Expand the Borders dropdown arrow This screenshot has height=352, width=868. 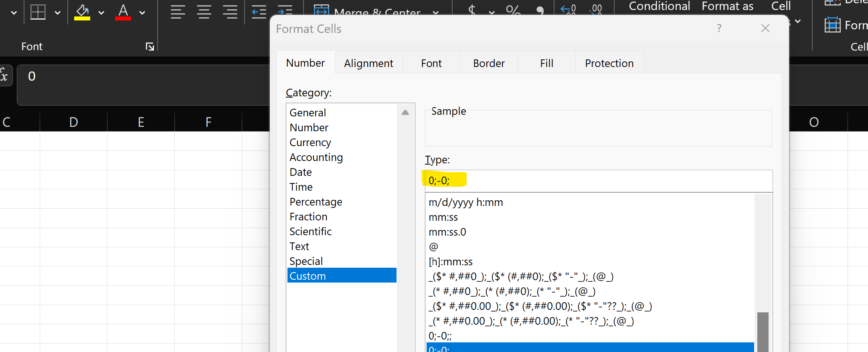(x=58, y=12)
